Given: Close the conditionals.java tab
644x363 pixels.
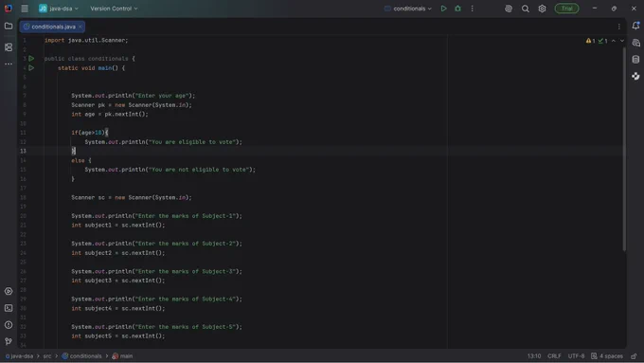Looking at the screenshot, I should click(80, 27).
